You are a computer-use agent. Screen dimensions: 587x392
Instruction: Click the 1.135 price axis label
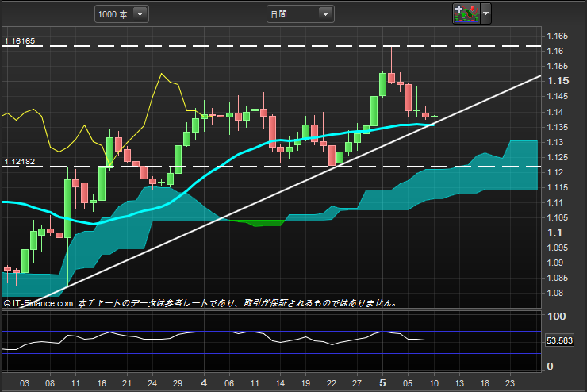click(557, 127)
